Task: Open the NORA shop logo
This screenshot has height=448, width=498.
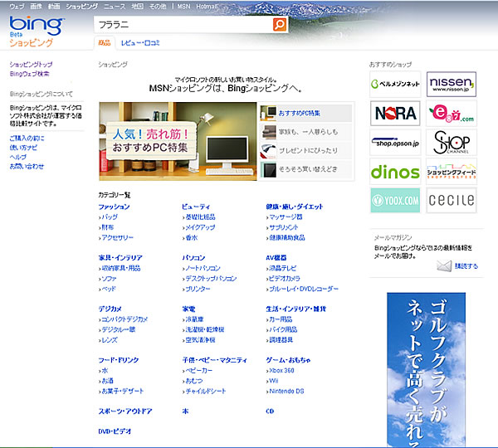Action: (x=395, y=114)
